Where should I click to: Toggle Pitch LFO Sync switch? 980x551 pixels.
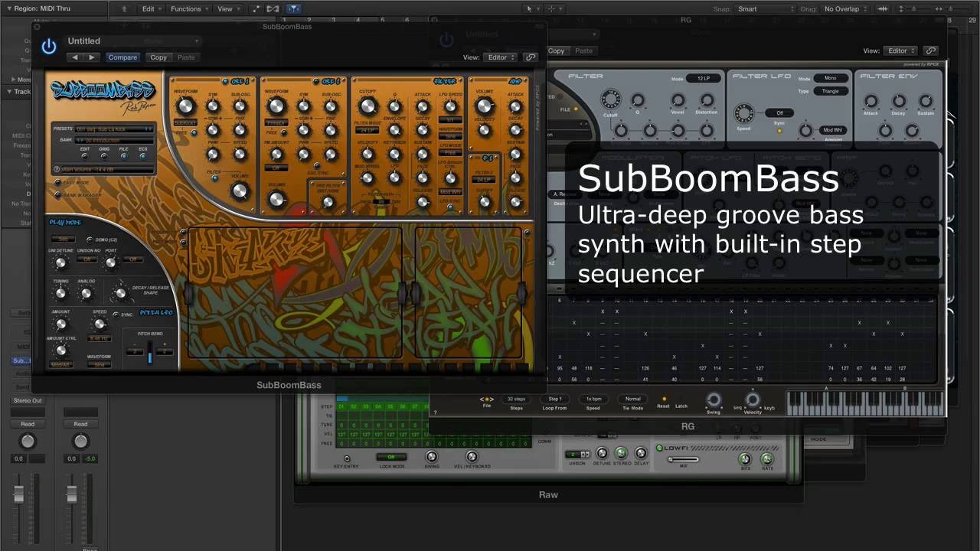click(x=116, y=315)
